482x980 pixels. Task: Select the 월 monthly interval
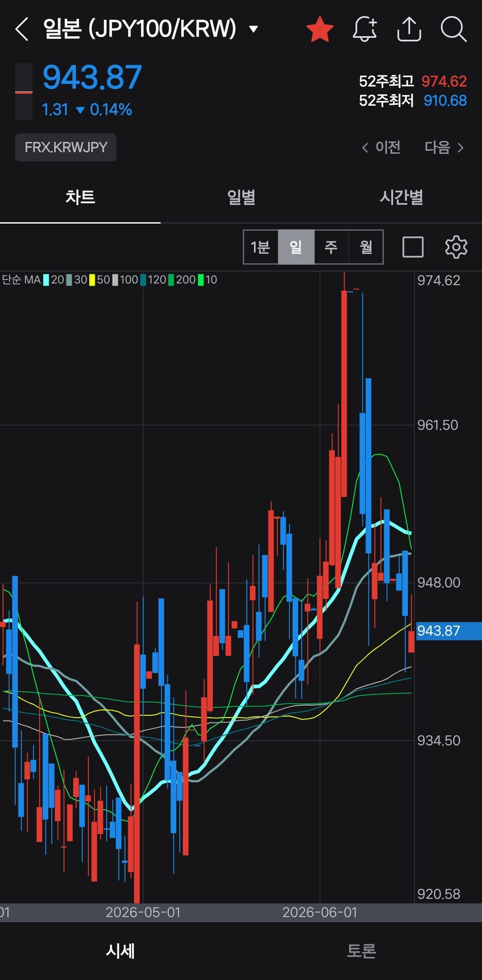[366, 247]
